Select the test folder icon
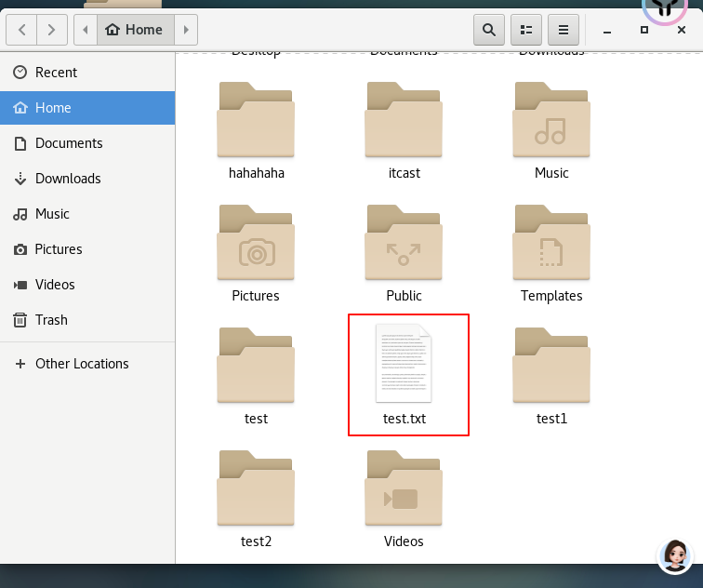Viewport: 703px width, 588px height. coord(256,365)
